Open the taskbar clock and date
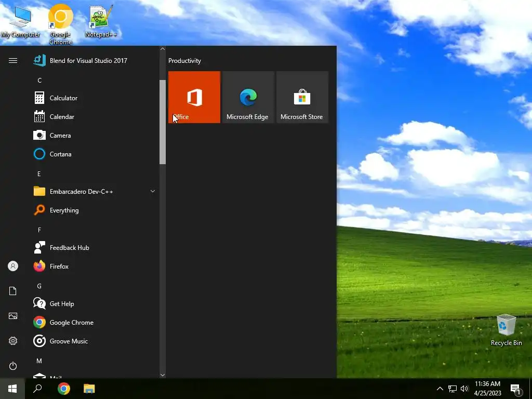The image size is (532, 399). pyautogui.click(x=487, y=389)
